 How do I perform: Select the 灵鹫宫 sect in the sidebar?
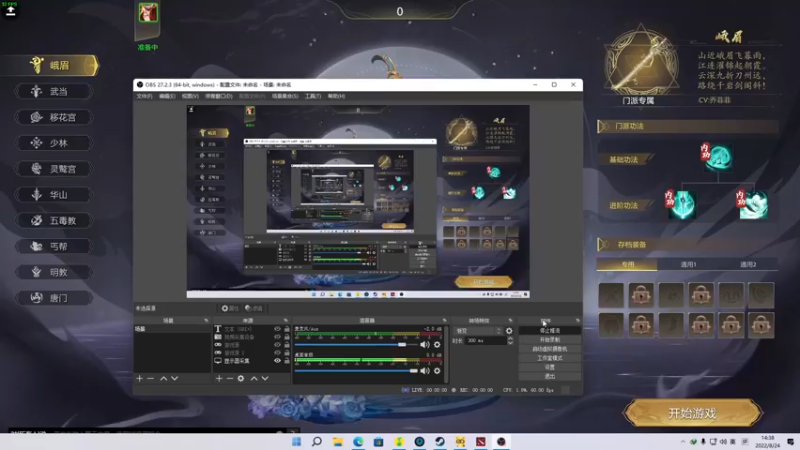[55, 169]
